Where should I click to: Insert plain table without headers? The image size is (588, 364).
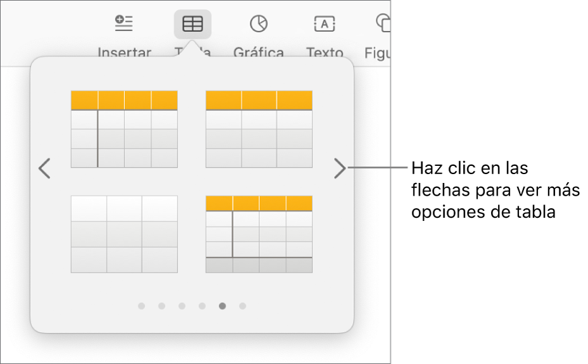click(x=124, y=234)
